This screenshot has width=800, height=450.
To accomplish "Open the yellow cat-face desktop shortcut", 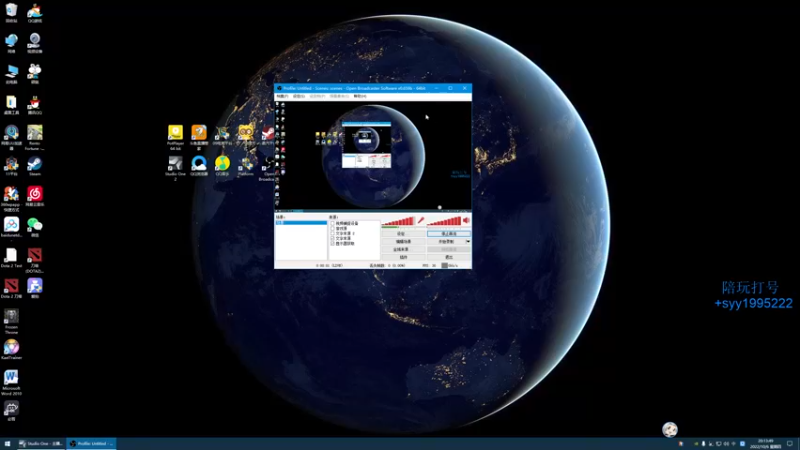I will 246,136.
